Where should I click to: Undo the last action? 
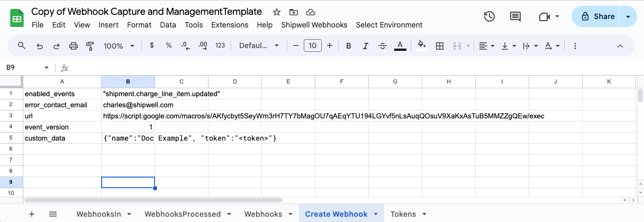click(40, 46)
